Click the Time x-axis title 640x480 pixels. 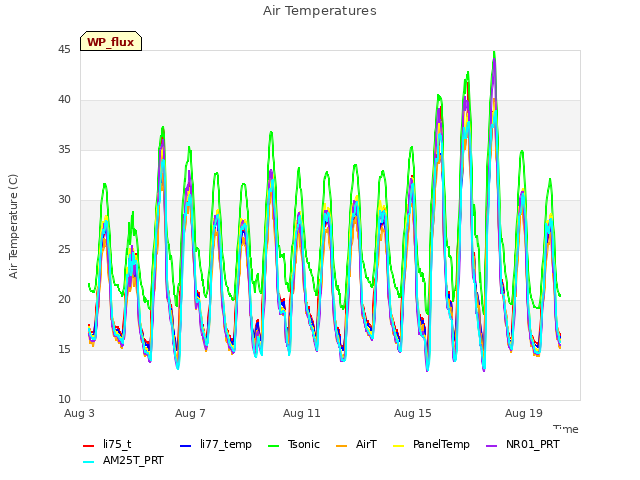point(566,429)
